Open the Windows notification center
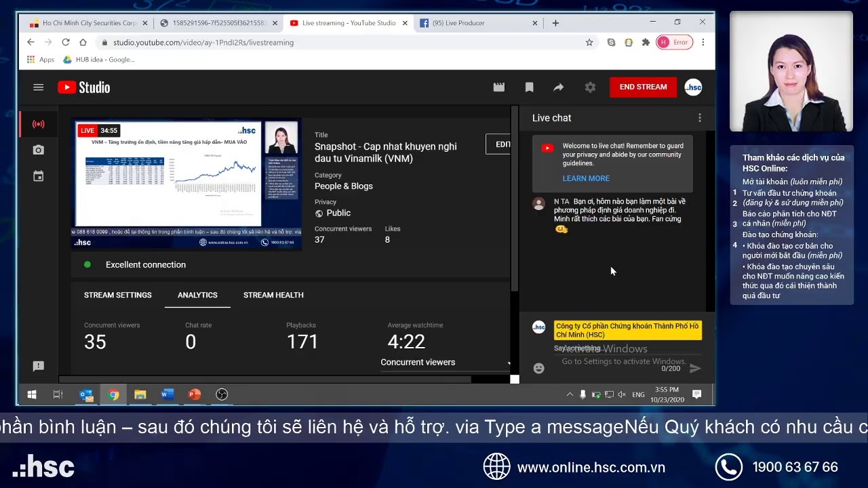This screenshot has height=488, width=868. [x=696, y=394]
